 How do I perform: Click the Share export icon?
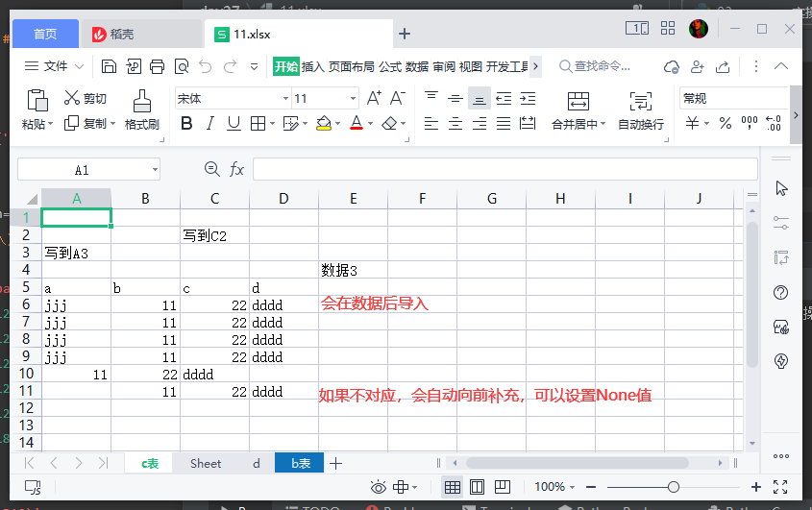(723, 66)
